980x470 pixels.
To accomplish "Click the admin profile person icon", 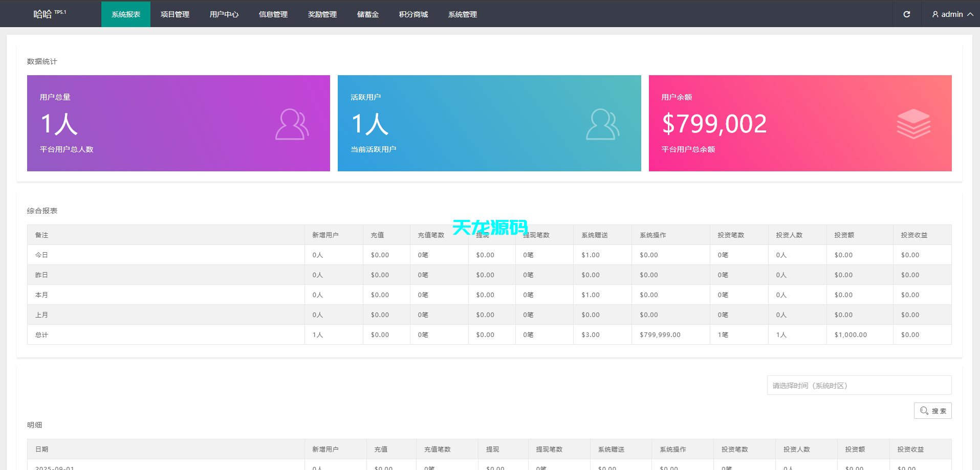I will [x=935, y=14].
